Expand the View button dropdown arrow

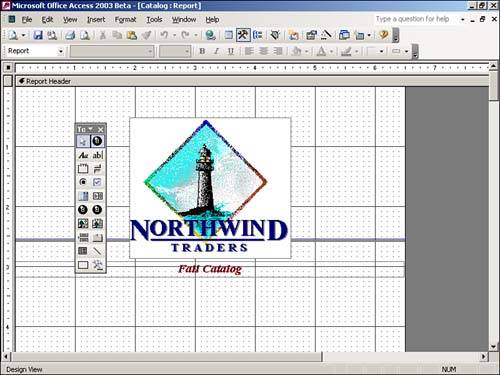tap(24, 35)
